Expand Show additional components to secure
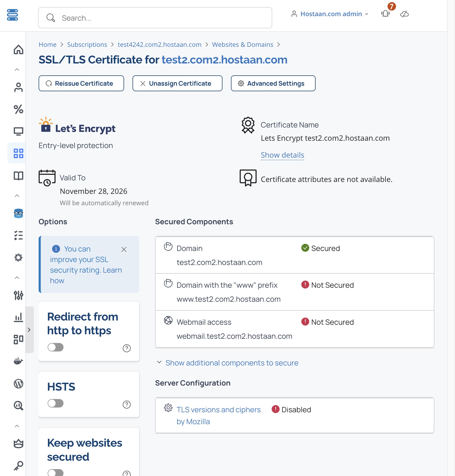 (232, 363)
